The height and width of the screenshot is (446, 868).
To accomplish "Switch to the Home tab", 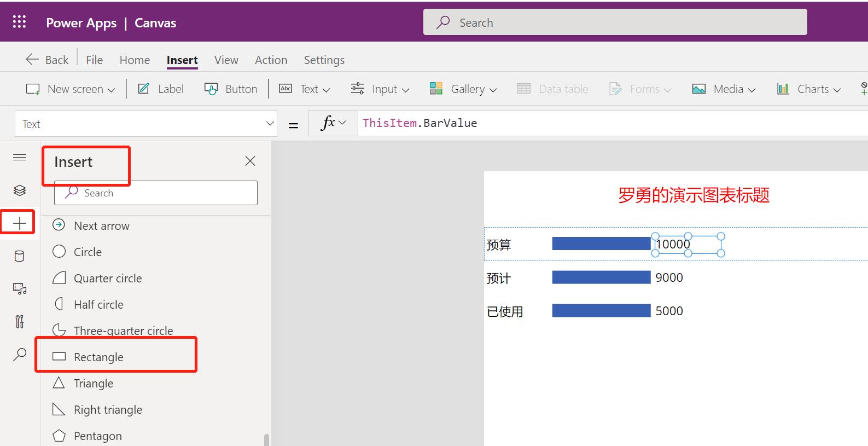I will click(x=135, y=60).
